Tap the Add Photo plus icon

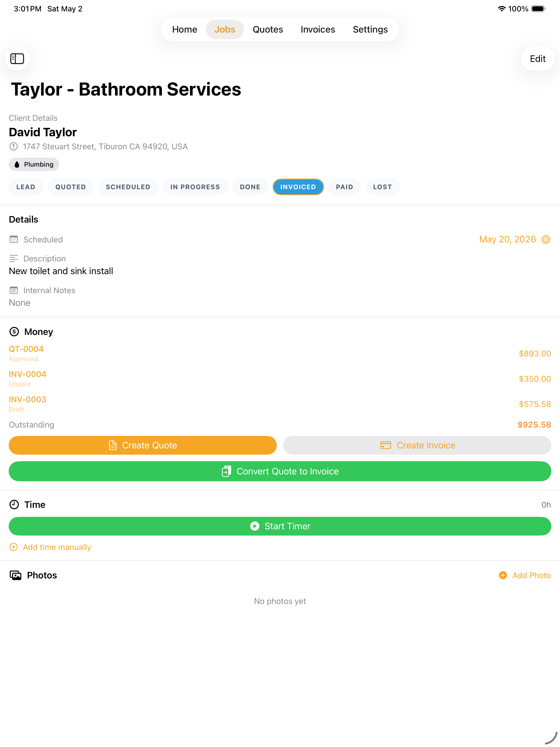point(503,575)
